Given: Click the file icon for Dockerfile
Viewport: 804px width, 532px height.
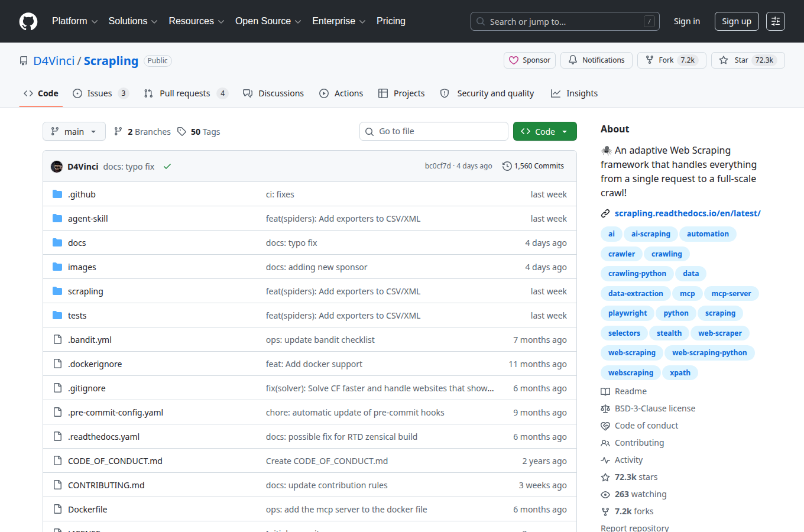Looking at the screenshot, I should 57,509.
